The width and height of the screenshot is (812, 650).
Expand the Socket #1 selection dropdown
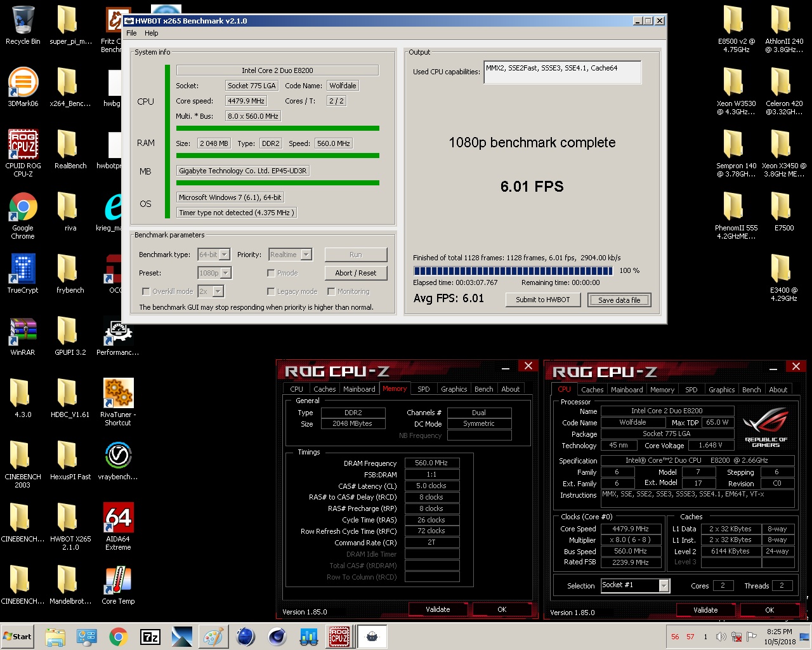coord(664,585)
